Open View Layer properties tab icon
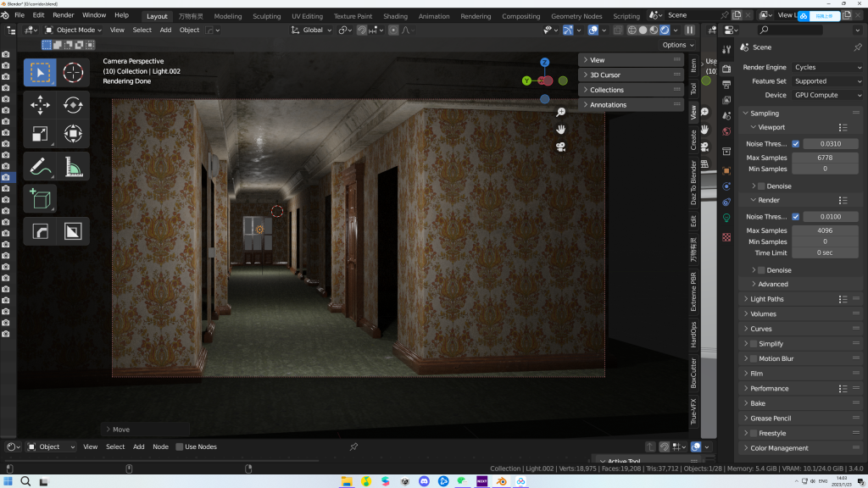Viewport: 868px width, 488px height. 726,100
